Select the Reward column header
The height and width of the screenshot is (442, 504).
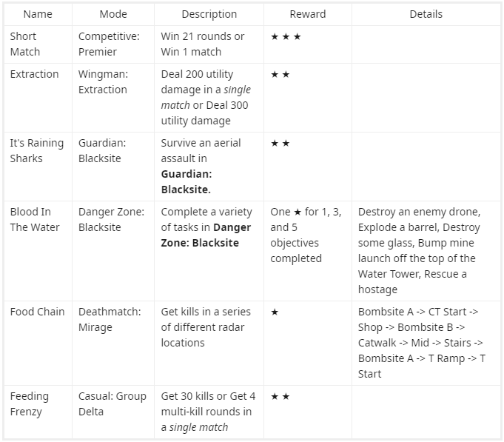click(307, 14)
